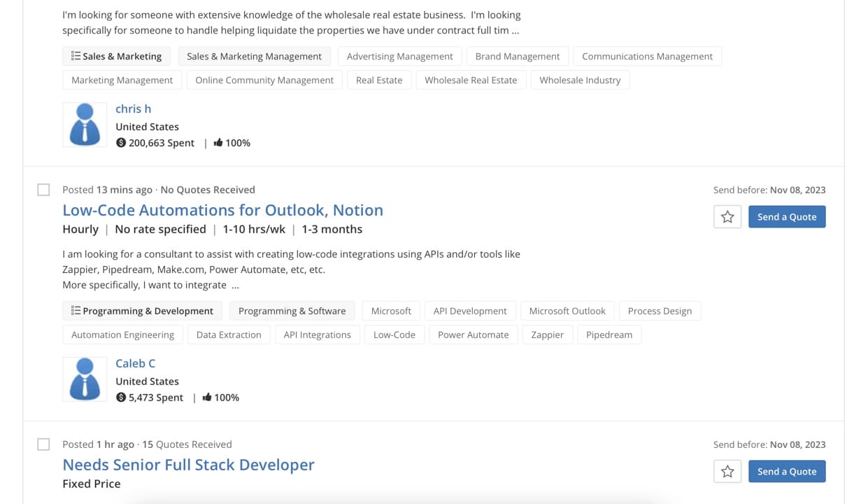This screenshot has height=504, width=868.
Task: Select the Wholesale Real Estate tag
Action: [471, 80]
